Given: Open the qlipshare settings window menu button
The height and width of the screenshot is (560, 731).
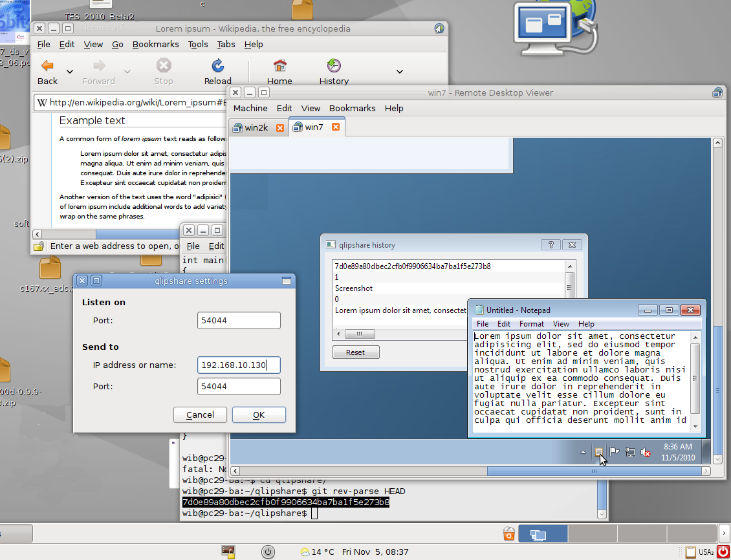Looking at the screenshot, I should 286,281.
